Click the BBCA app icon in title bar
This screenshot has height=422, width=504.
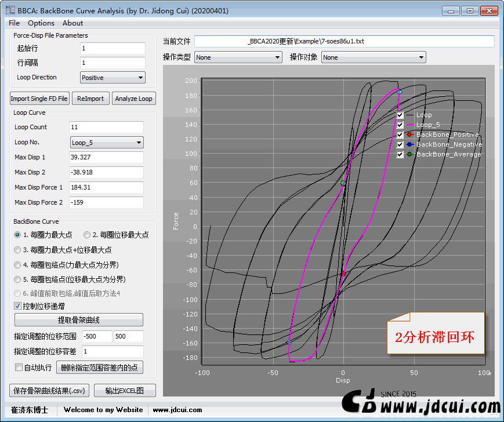[10, 10]
